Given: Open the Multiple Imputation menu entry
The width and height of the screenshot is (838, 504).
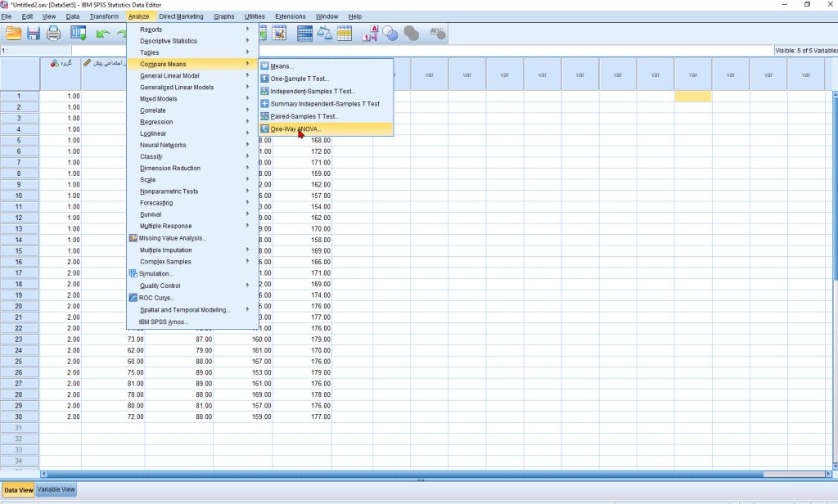Looking at the screenshot, I should tap(192, 250).
